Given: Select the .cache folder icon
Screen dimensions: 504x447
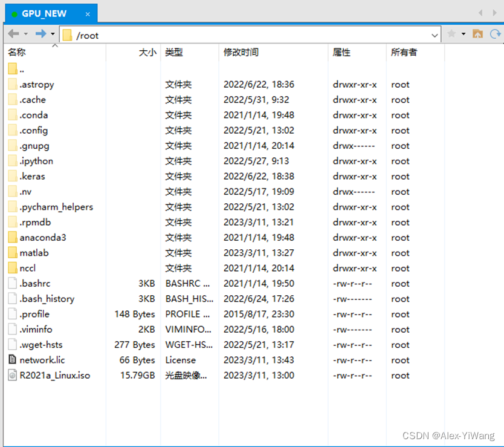Looking at the screenshot, I should tap(13, 99).
